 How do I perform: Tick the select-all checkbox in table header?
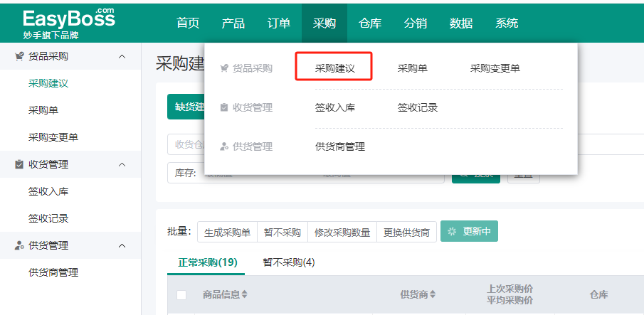pos(181,295)
